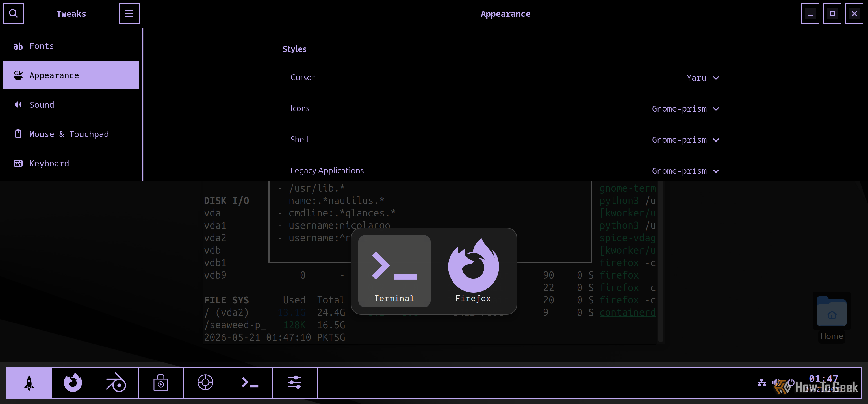Open the Terminal icon in the taskbar

[x=250, y=383]
